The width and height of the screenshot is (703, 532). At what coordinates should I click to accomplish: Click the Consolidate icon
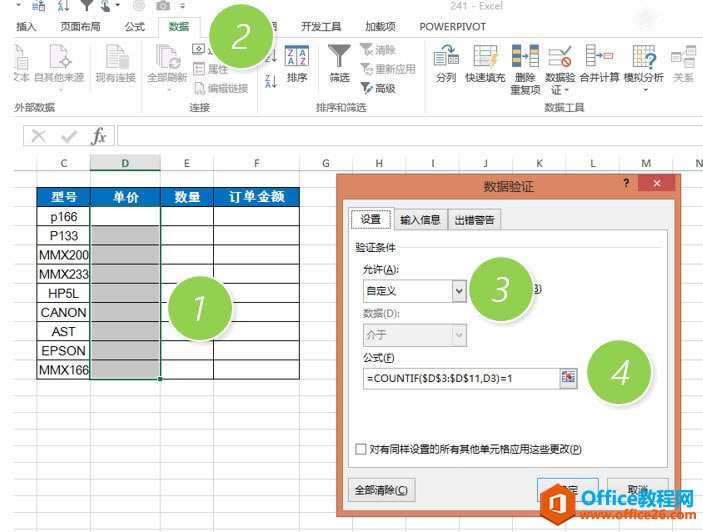(599, 56)
